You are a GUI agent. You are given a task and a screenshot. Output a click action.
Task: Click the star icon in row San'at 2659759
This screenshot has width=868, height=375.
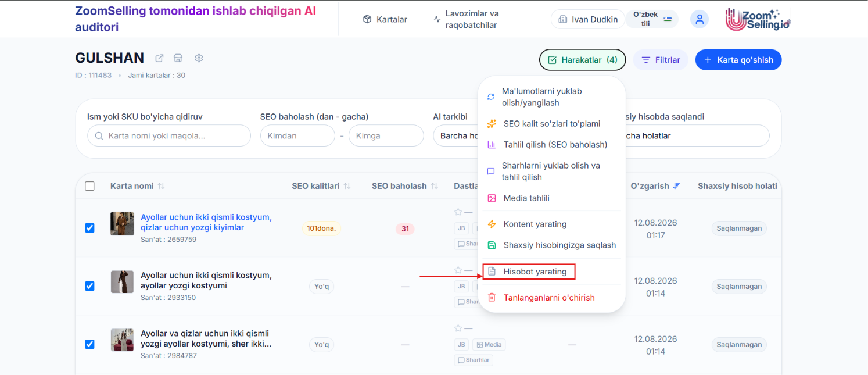tap(458, 212)
